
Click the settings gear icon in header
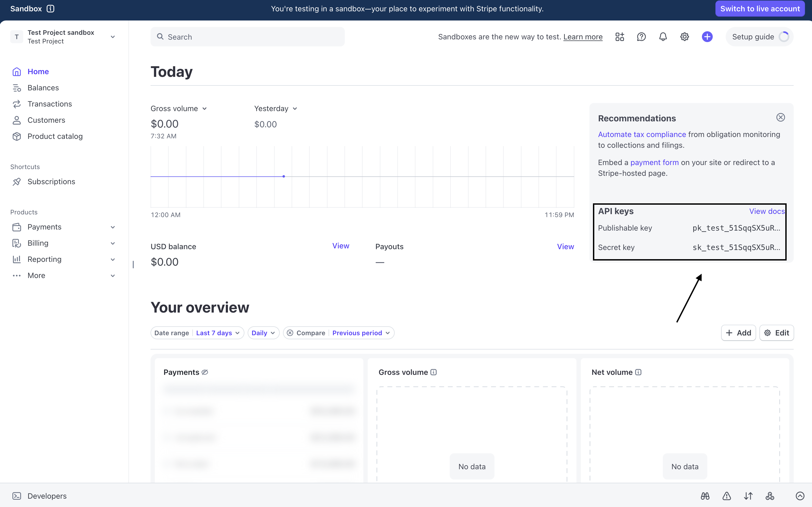coord(684,37)
